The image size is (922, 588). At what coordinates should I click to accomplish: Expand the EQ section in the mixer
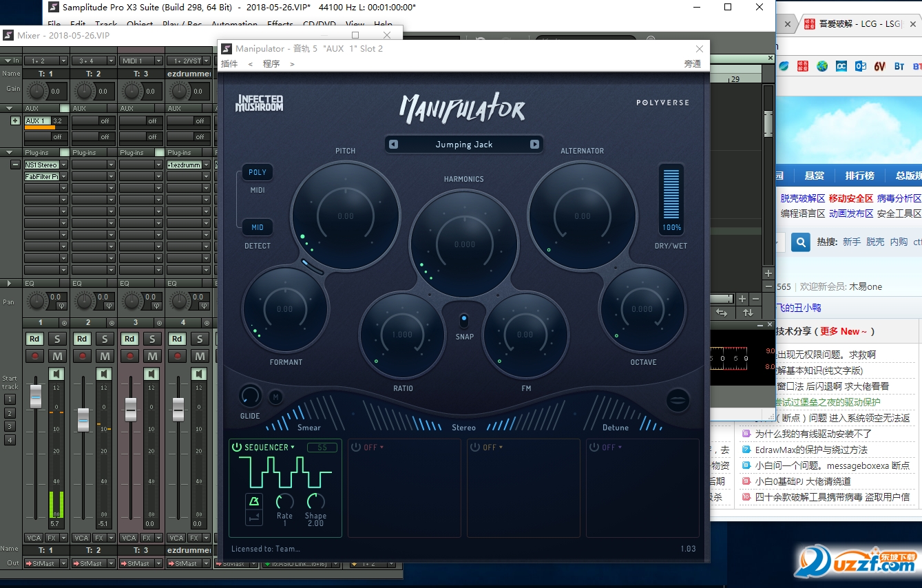click(x=9, y=283)
